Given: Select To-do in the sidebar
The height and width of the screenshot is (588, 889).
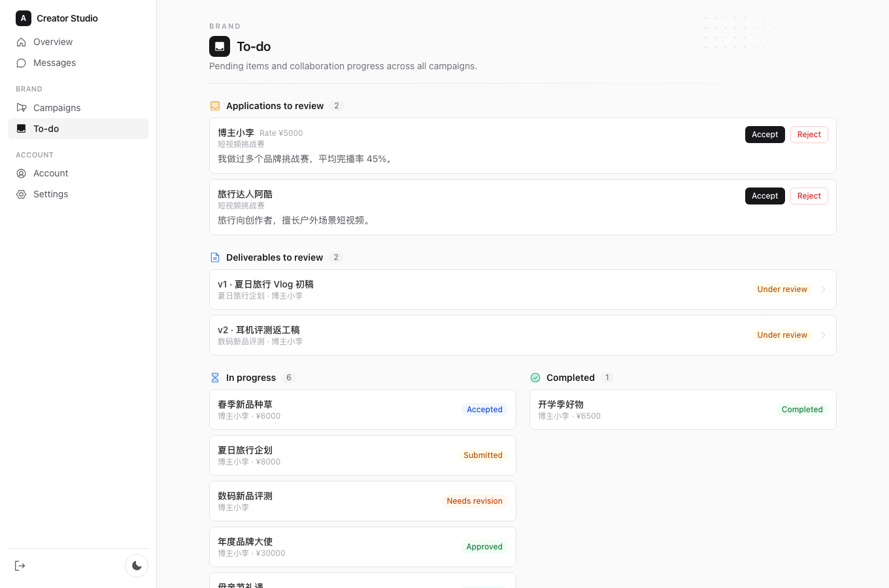Looking at the screenshot, I should click(x=78, y=129).
